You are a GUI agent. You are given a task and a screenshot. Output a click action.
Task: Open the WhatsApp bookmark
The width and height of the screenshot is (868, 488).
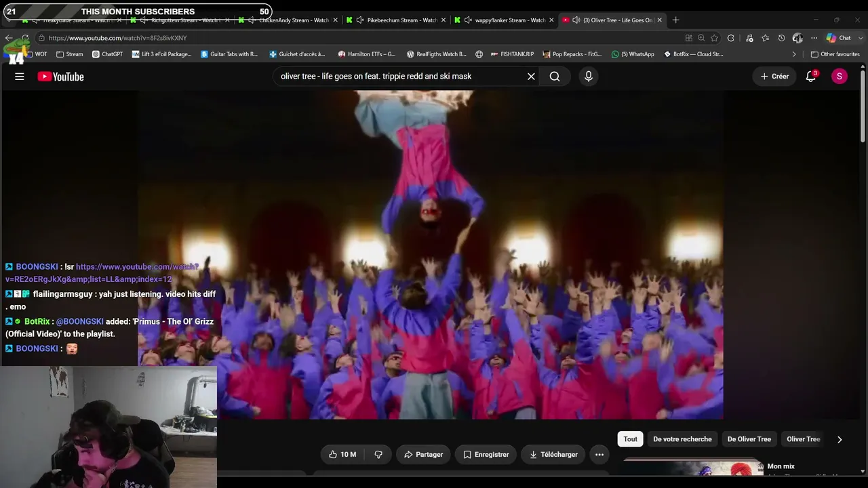click(633, 54)
